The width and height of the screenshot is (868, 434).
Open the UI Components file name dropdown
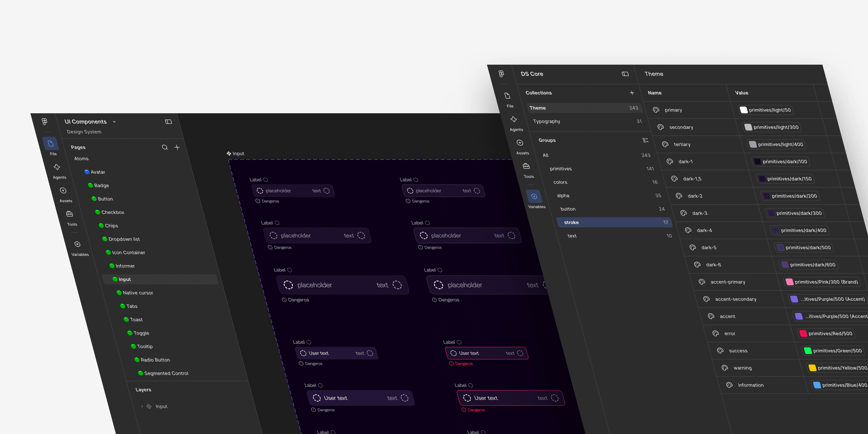click(x=114, y=122)
